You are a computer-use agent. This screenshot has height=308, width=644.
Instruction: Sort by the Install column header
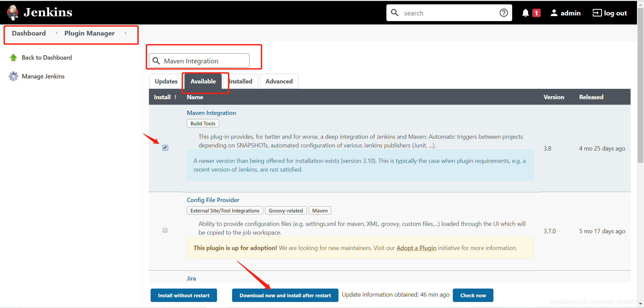tap(165, 97)
